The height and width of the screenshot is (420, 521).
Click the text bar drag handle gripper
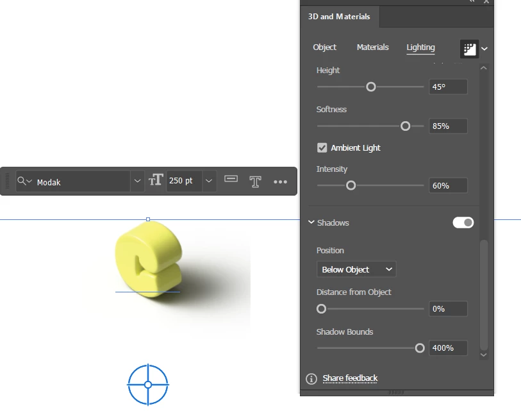pos(7,181)
